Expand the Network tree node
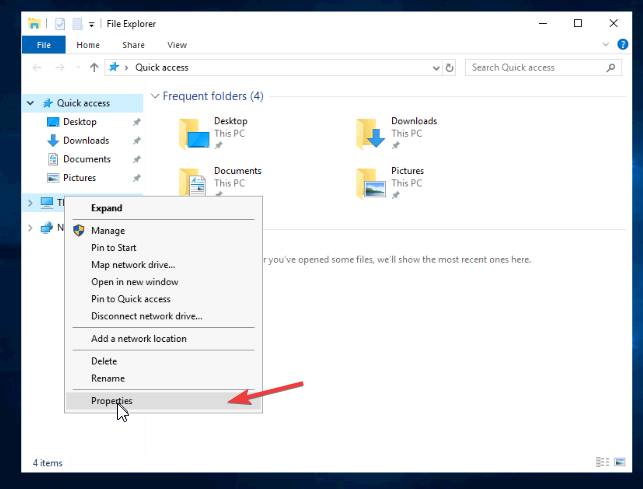Screen dimensions: 643x489 pos(30,228)
